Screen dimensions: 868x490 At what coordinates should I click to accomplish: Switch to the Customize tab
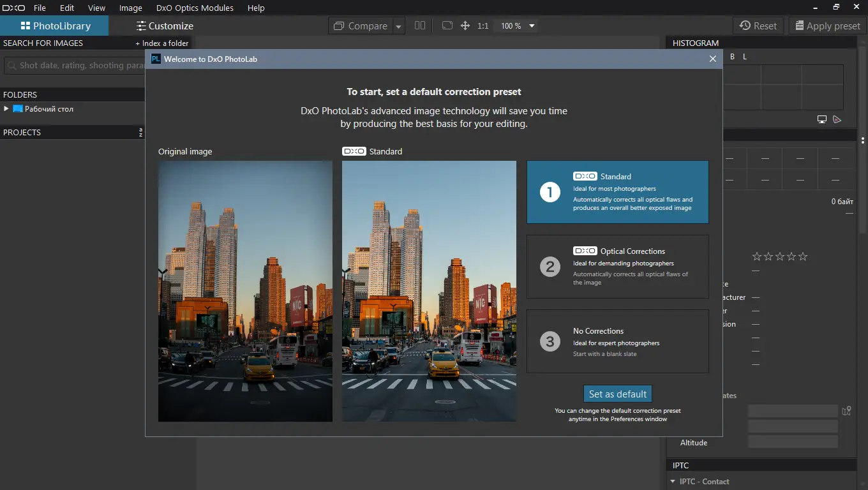165,26
